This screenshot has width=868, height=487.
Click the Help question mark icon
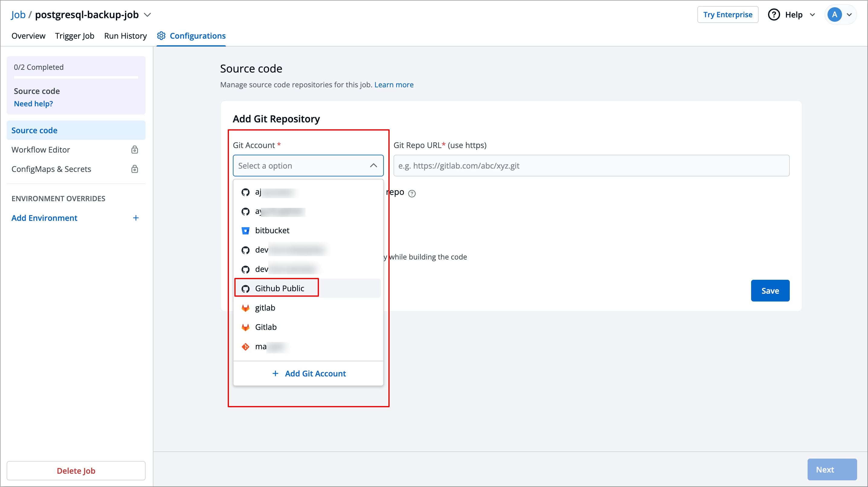(x=774, y=15)
